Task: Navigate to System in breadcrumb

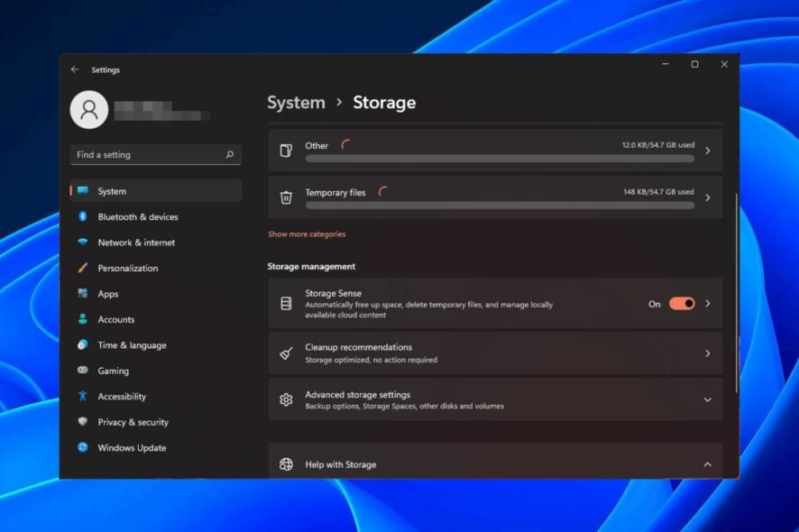Action: (296, 103)
